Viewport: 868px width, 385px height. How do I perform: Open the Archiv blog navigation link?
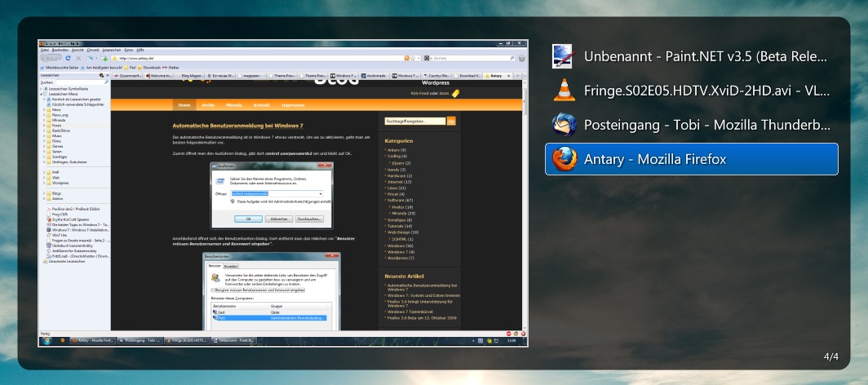(208, 105)
